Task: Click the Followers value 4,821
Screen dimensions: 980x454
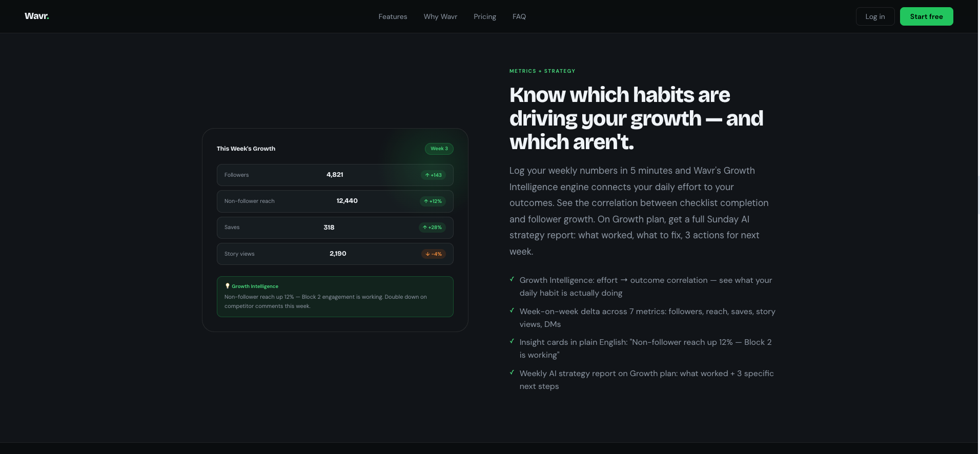Action: pos(335,175)
